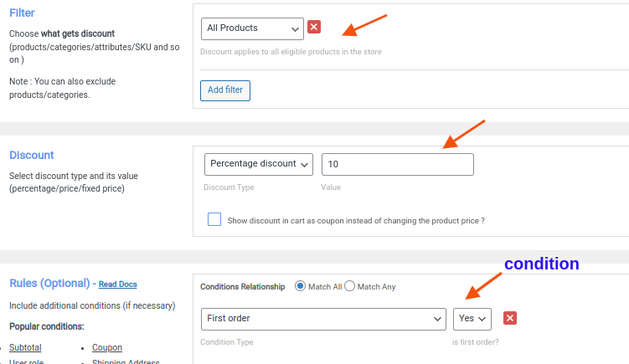
Task: Open the Yes dropdown for first order
Action: coord(472,319)
